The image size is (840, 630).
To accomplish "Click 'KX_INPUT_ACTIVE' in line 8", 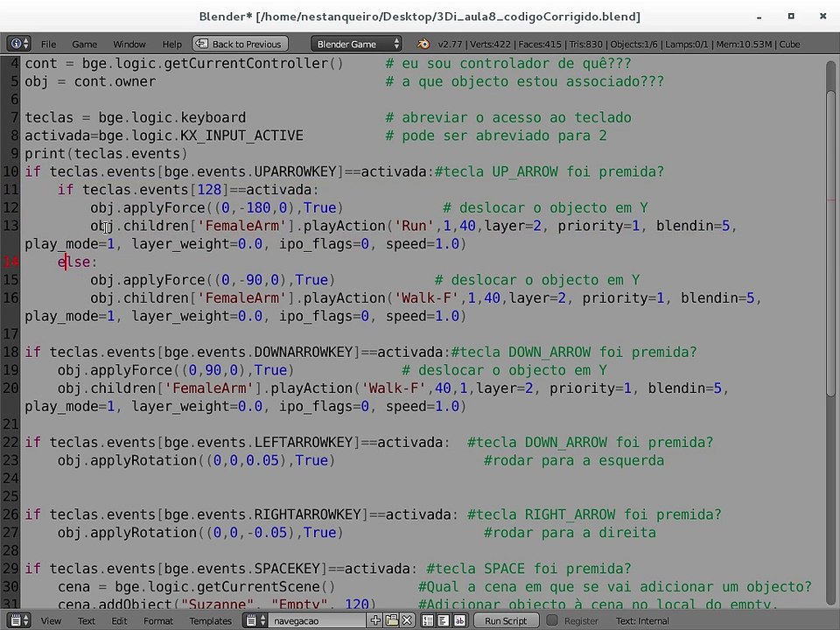I will coord(241,136).
